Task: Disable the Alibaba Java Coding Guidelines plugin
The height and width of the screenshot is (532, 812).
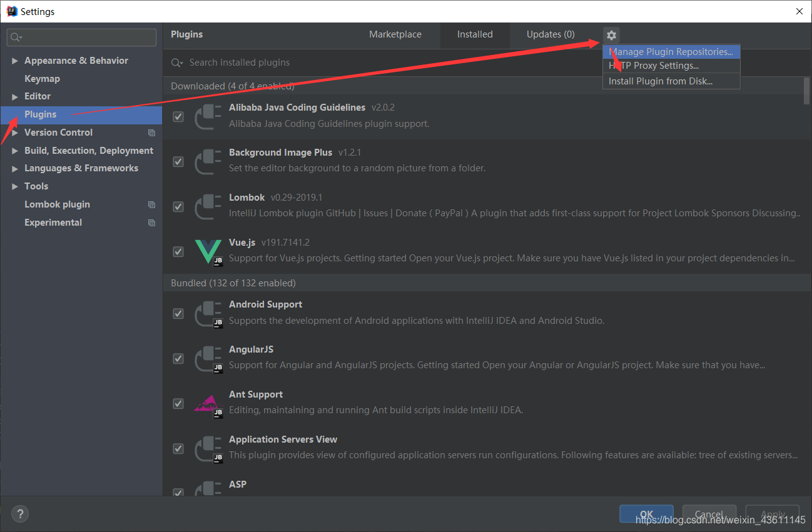Action: click(178, 116)
